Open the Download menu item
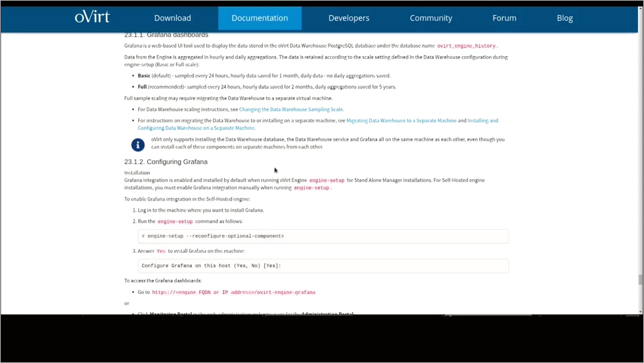The width and height of the screenshot is (644, 363). (x=173, y=18)
